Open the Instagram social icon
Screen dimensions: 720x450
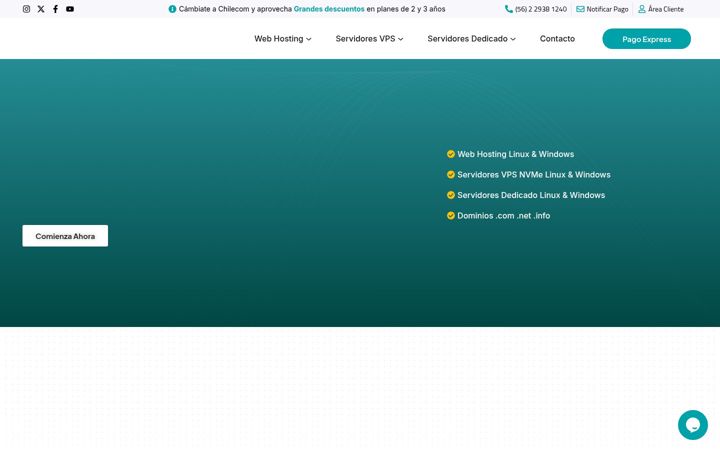click(27, 9)
